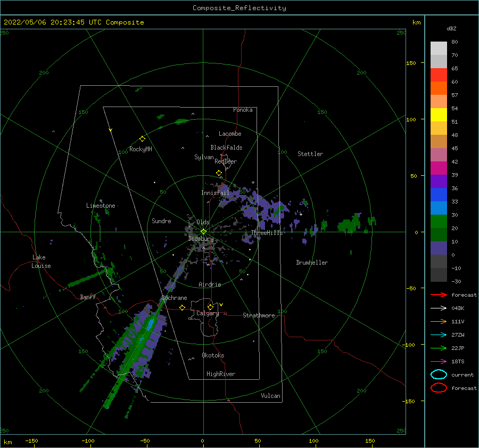
Task: Click the Lake Louise label
Action: tap(41, 262)
